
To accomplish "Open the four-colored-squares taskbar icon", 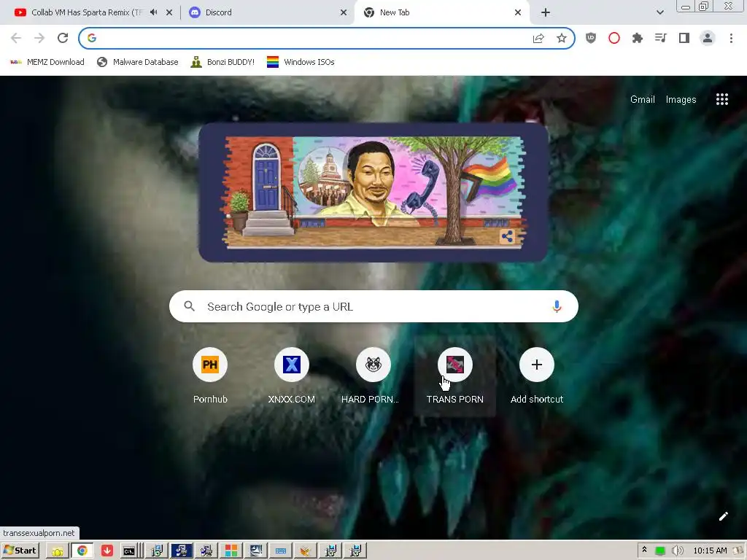I will pos(231,551).
